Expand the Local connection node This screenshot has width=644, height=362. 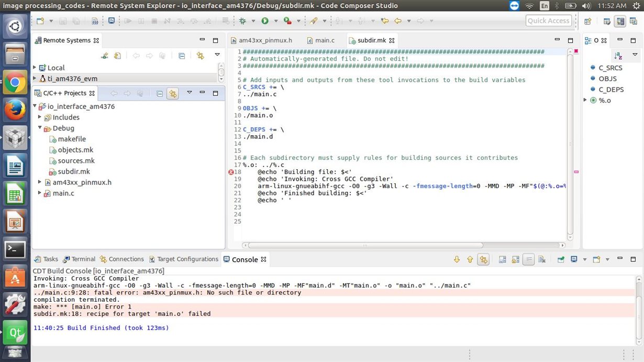pyautogui.click(x=35, y=68)
